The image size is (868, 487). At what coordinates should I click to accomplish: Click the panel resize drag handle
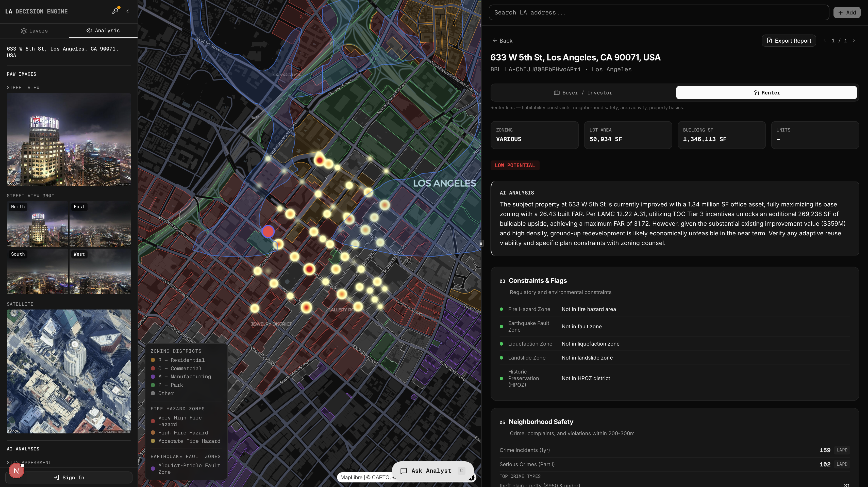(x=481, y=243)
